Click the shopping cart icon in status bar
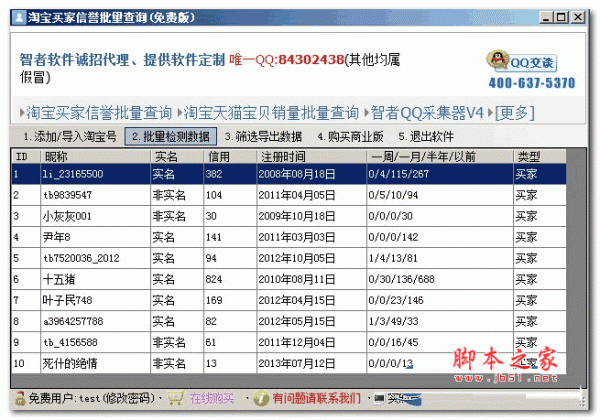The width and height of the screenshot is (600, 420). (175, 399)
